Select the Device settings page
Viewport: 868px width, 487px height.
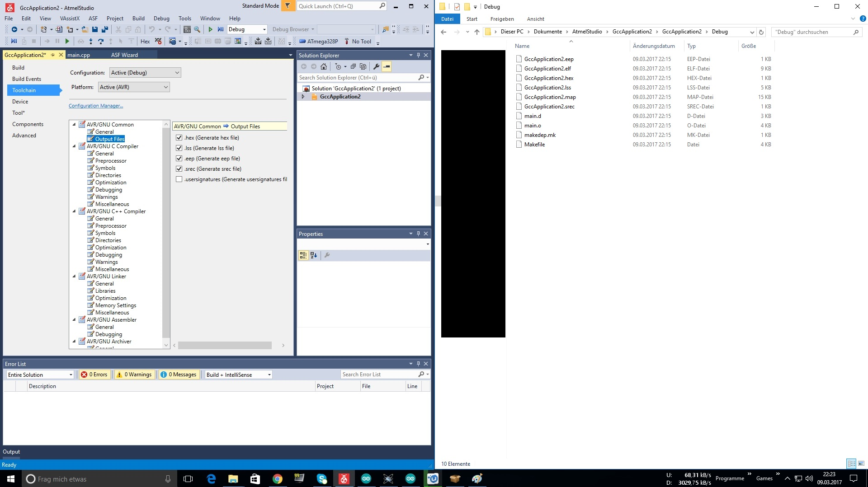point(20,102)
